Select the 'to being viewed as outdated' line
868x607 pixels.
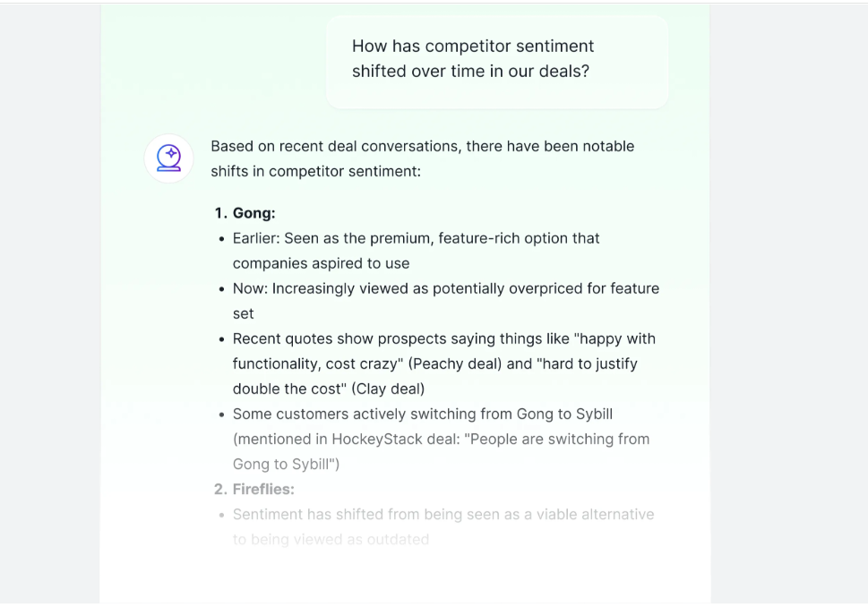click(331, 540)
